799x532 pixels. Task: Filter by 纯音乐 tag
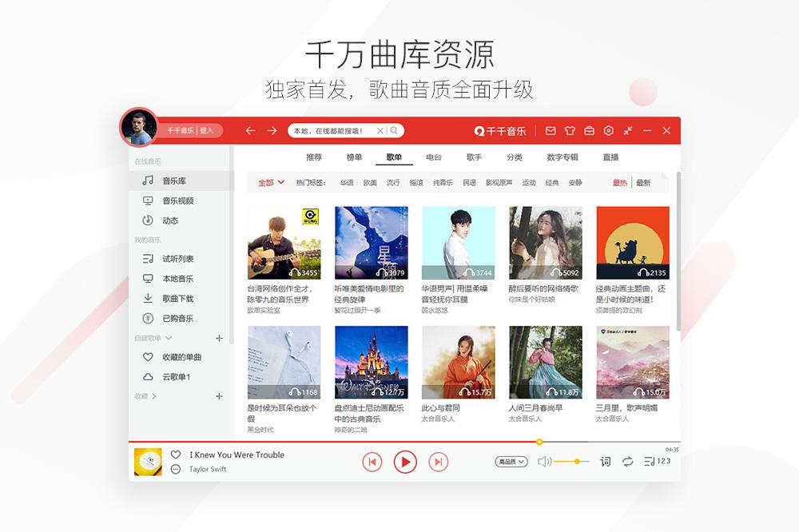(x=443, y=182)
